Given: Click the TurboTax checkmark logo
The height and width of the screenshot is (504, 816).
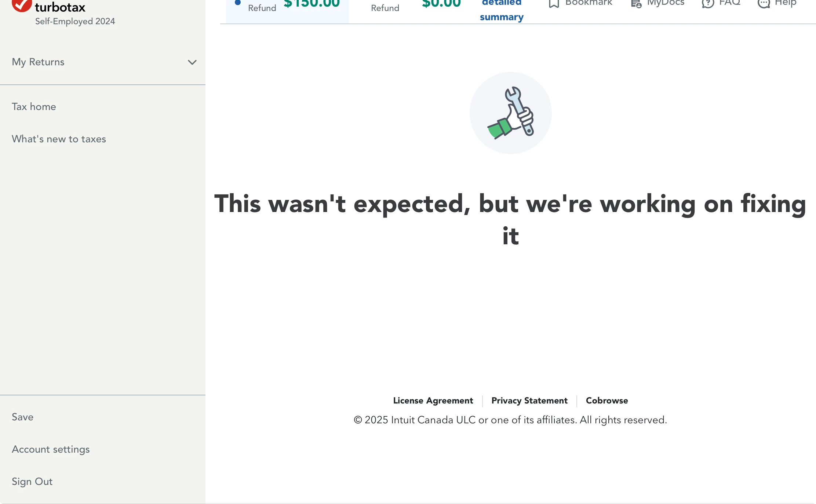Looking at the screenshot, I should point(21,5).
